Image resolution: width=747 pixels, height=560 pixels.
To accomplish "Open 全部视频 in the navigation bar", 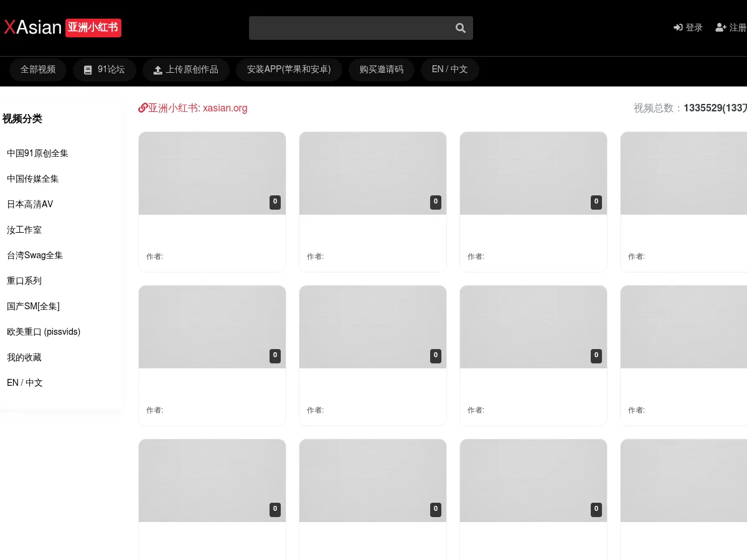I will click(38, 70).
